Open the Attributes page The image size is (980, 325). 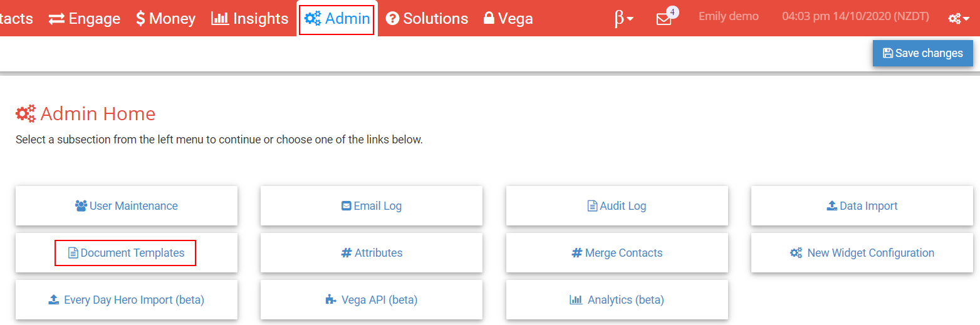[x=372, y=253]
